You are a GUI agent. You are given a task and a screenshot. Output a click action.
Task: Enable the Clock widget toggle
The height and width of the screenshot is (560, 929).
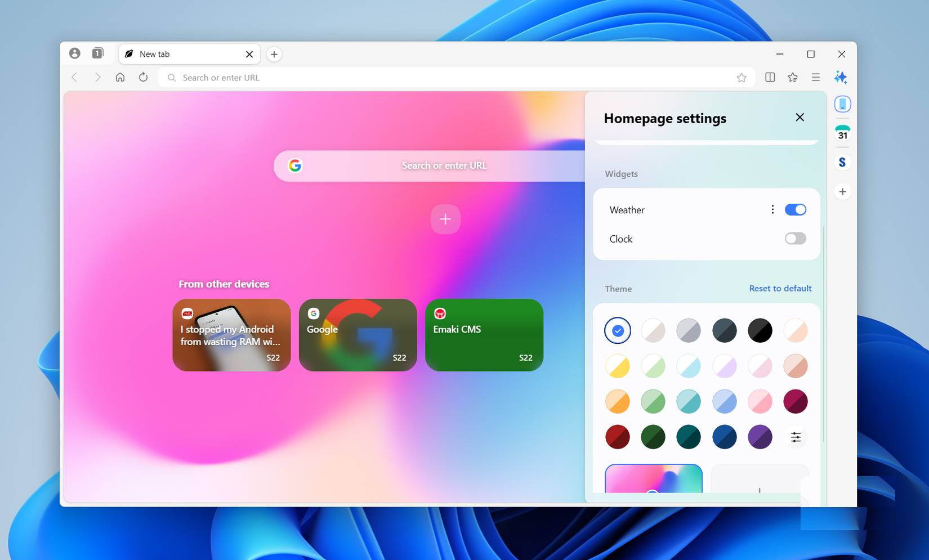pos(796,239)
